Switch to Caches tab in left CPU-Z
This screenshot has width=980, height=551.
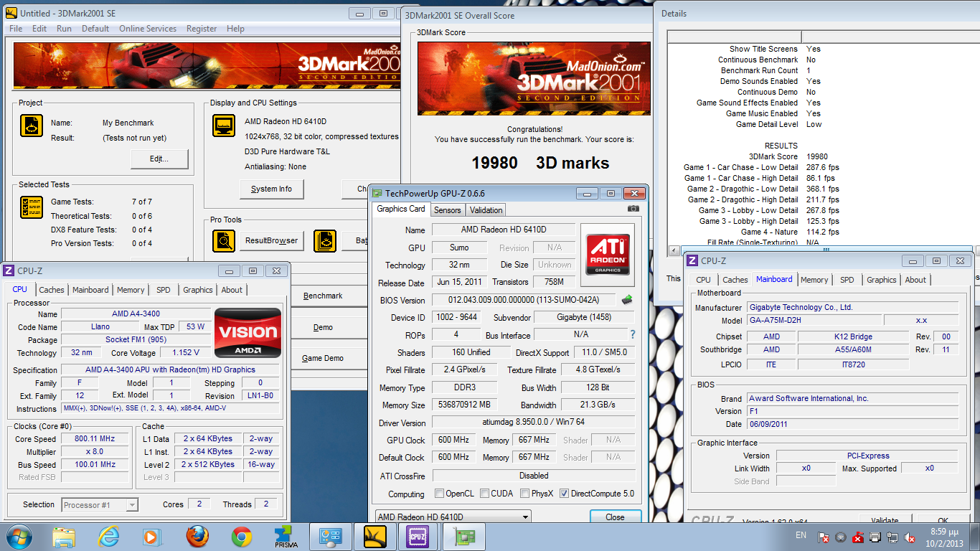(52, 290)
